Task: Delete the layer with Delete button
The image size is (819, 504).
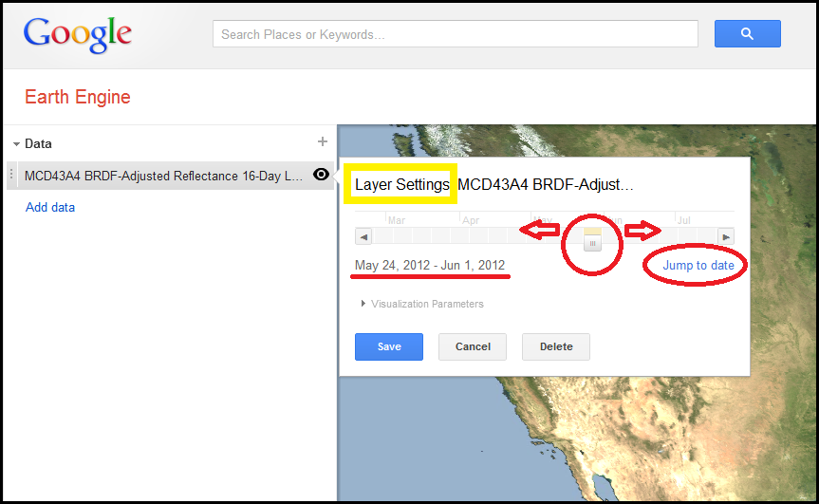Action: [x=556, y=346]
